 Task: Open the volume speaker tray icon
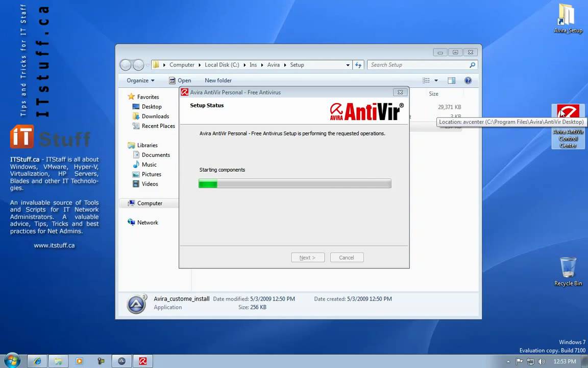[x=541, y=362]
